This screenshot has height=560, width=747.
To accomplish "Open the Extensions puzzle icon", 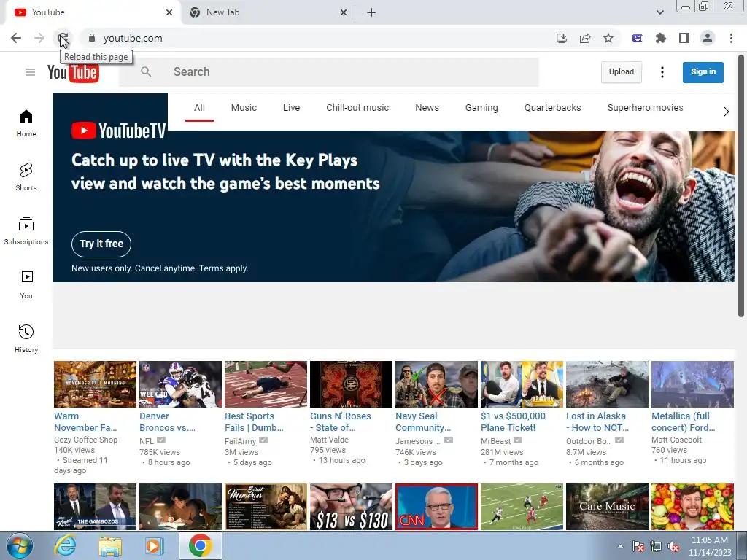I will pyautogui.click(x=661, y=38).
